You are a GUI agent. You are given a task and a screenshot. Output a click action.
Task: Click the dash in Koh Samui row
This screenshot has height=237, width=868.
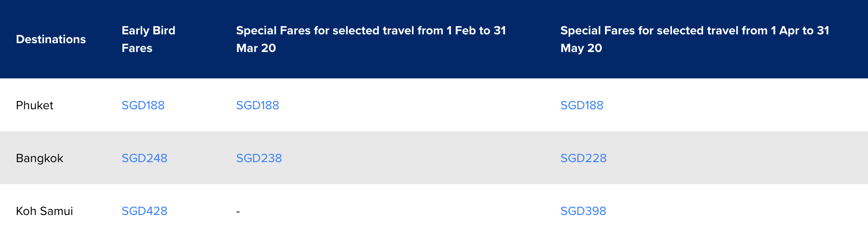tap(238, 211)
